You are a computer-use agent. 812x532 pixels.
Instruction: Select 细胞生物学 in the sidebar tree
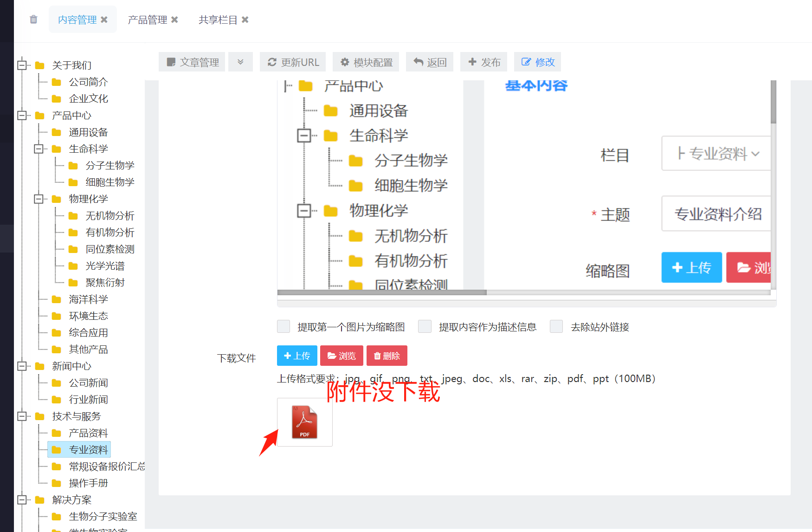pos(110,182)
